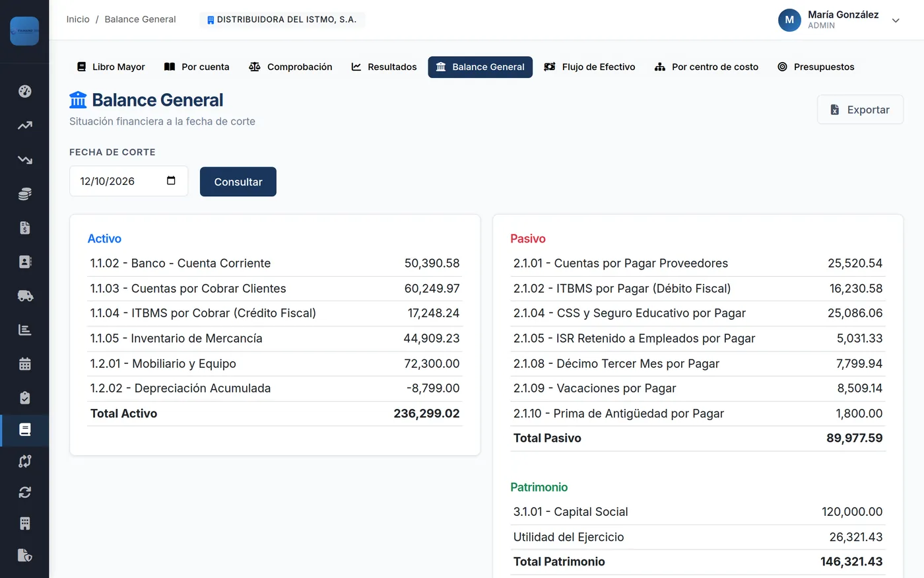924x578 pixels.
Task: Click the Exportar button
Action: pos(860,110)
